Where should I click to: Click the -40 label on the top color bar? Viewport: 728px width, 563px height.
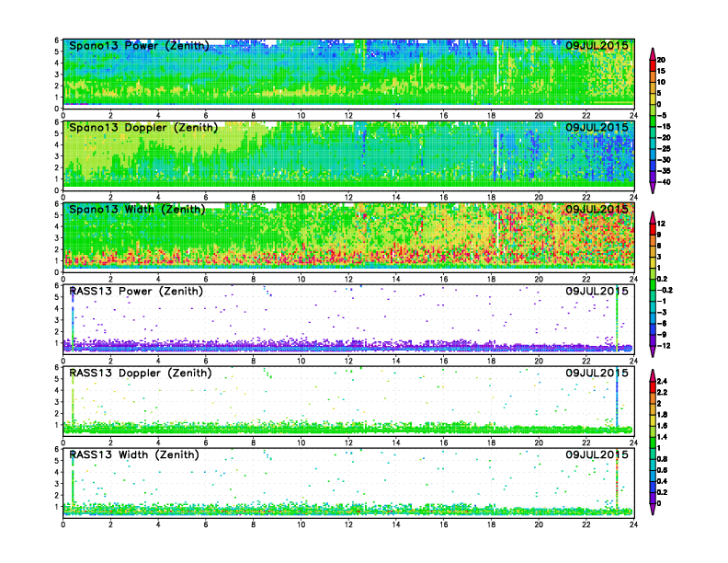(664, 182)
